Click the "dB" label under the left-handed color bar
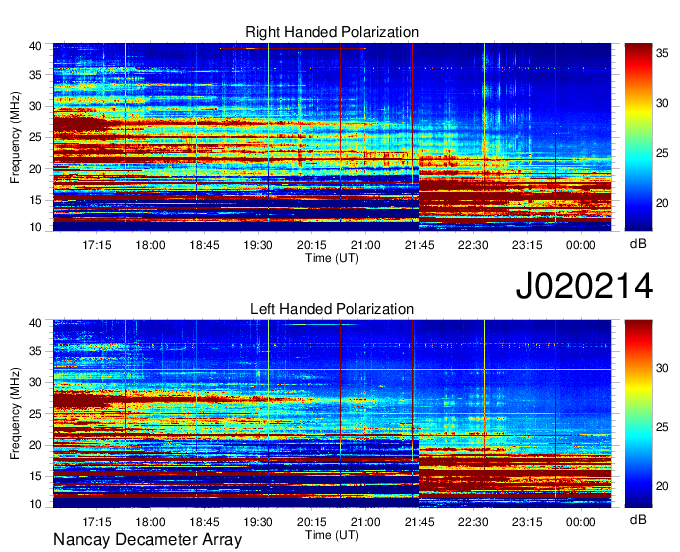This screenshot has width=680, height=552. (x=638, y=519)
